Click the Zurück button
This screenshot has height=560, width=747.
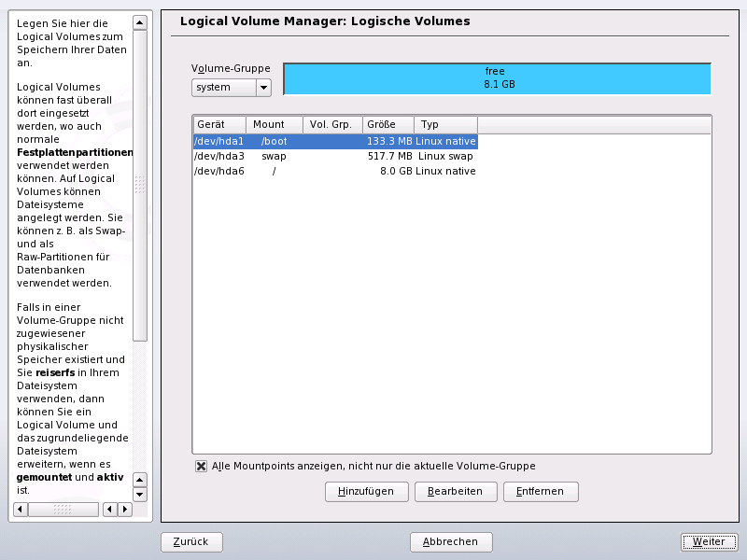(190, 541)
